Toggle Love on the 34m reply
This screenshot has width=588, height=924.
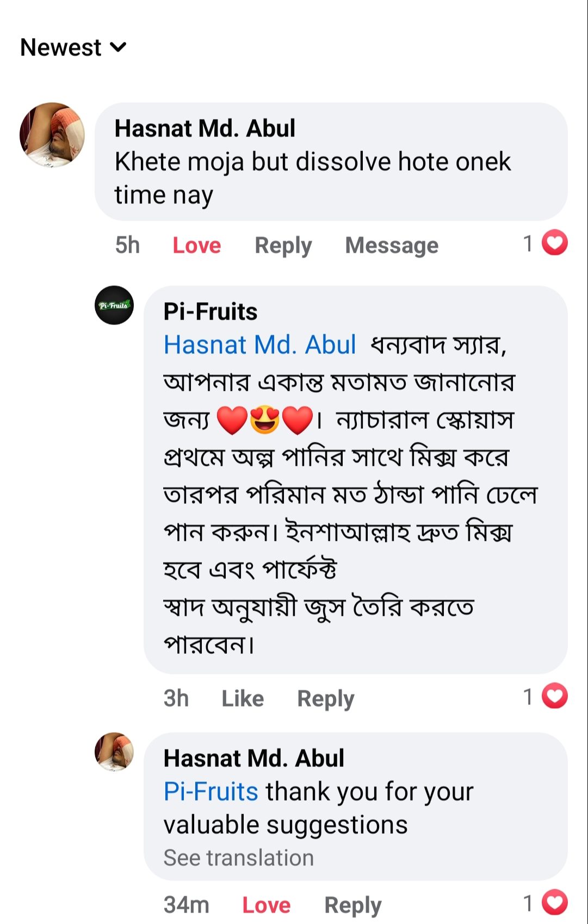[x=266, y=905]
